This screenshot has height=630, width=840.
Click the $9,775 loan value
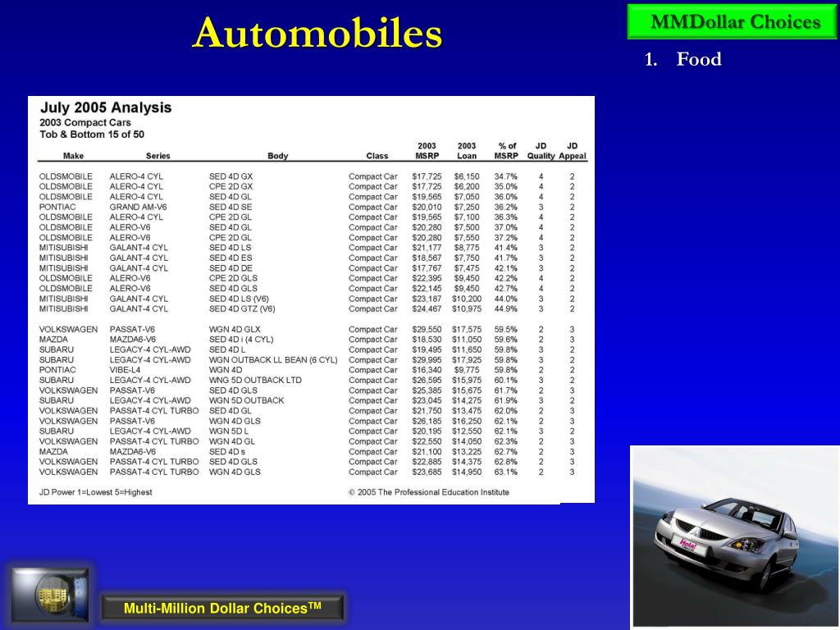click(x=467, y=370)
